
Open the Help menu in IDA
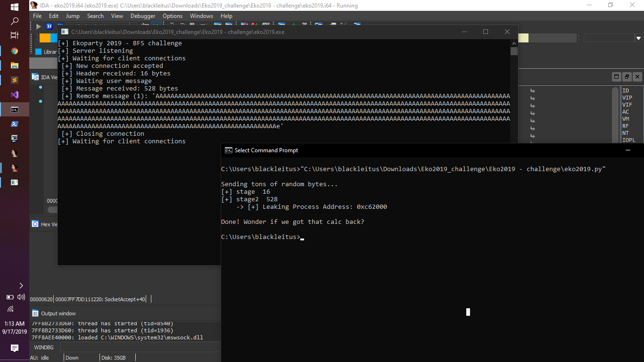tap(226, 16)
